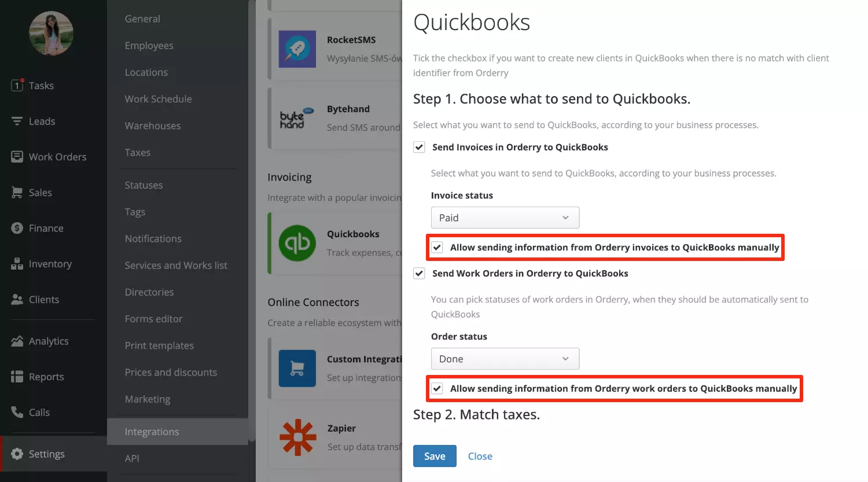The width and height of the screenshot is (868, 482).
Task: Click the Work Orders icon
Action: pyautogui.click(x=17, y=157)
